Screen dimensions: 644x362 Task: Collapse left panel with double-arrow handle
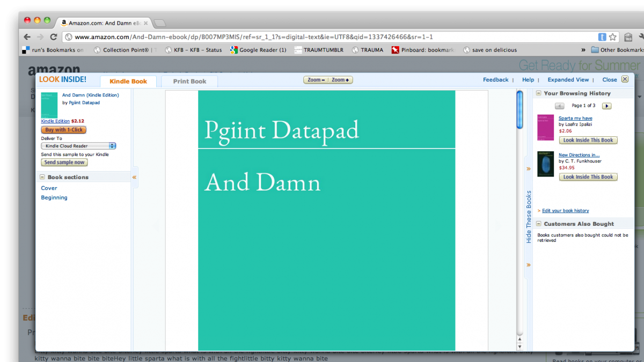click(134, 177)
